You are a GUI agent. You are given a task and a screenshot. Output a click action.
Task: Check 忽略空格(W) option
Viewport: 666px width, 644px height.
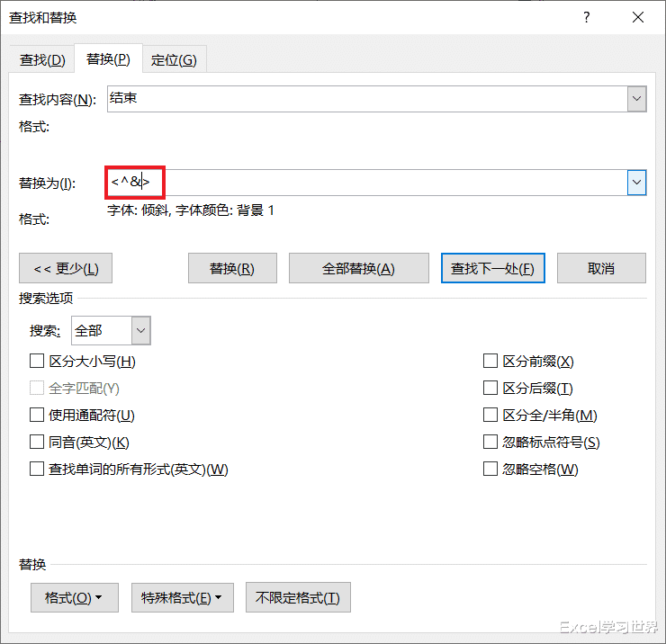coord(490,470)
